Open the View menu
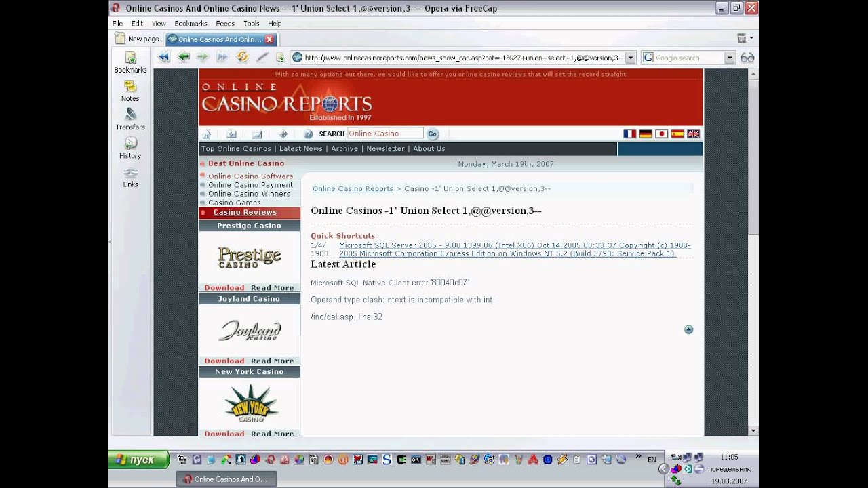This screenshot has width=868, height=488. pos(159,23)
